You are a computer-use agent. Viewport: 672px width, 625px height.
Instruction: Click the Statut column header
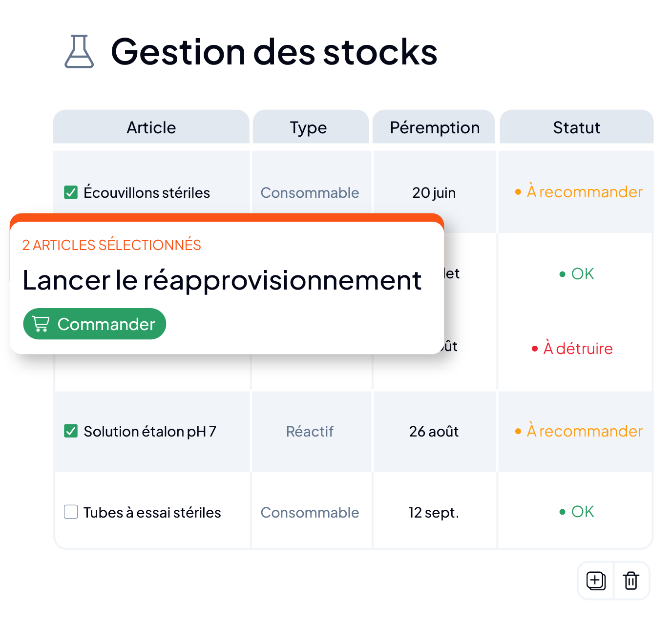(x=576, y=127)
